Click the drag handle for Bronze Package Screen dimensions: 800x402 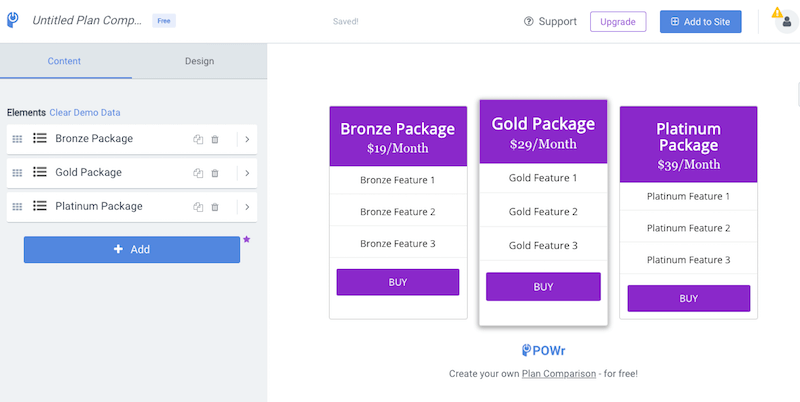17,139
